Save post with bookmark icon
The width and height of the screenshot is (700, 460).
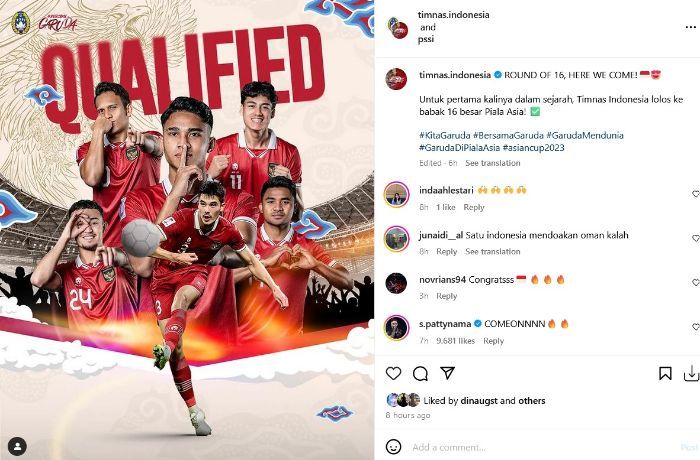665,373
